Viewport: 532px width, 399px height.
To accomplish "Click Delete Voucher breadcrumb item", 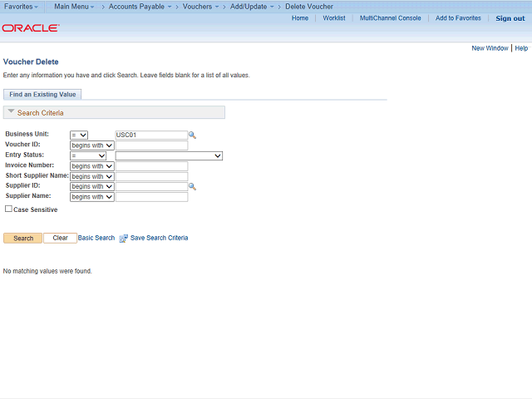I will click(x=309, y=7).
